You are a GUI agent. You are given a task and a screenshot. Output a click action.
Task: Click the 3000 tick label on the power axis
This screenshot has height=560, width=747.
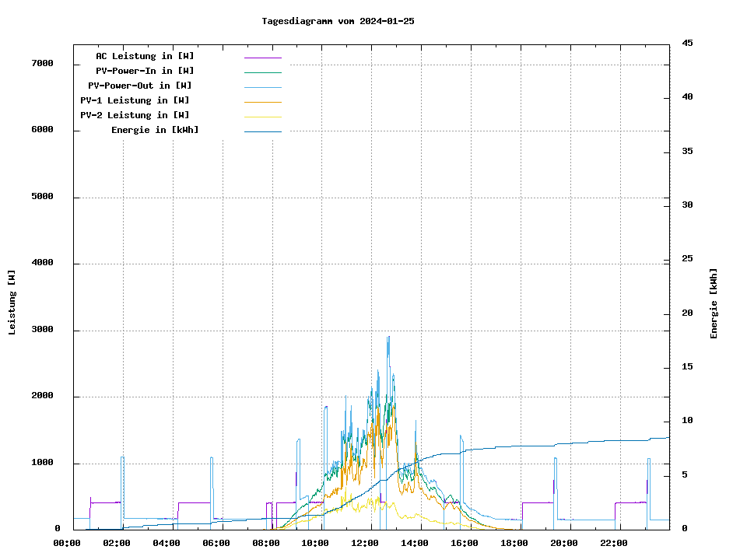42,330
